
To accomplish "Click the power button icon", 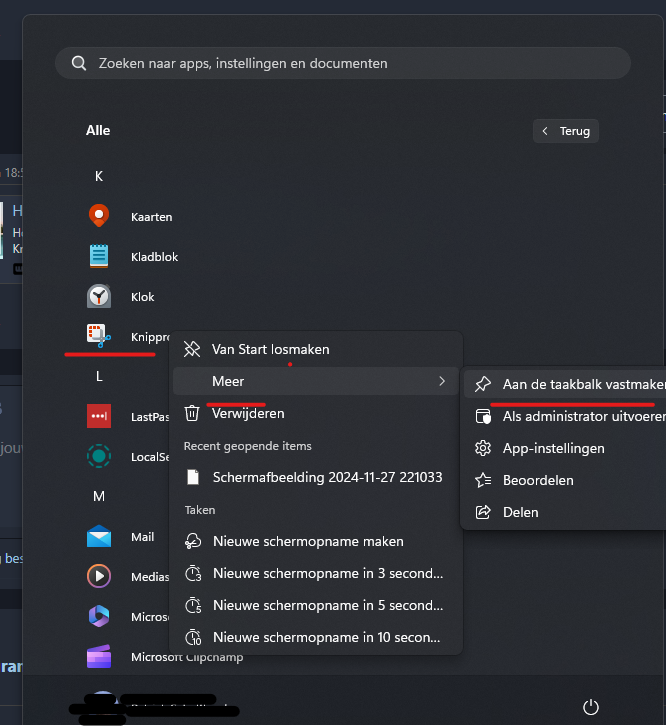I will pyautogui.click(x=591, y=707).
